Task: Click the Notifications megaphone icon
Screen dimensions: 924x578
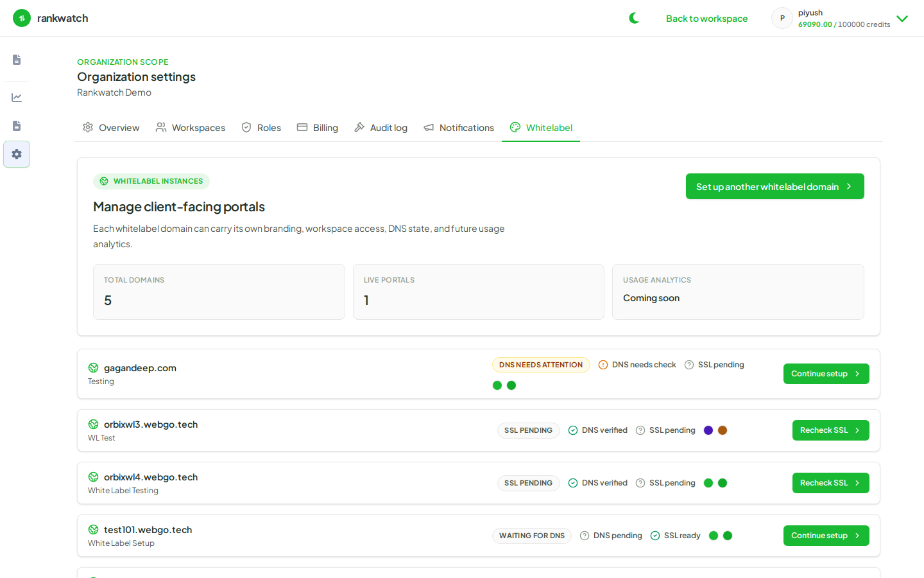Action: coord(429,127)
